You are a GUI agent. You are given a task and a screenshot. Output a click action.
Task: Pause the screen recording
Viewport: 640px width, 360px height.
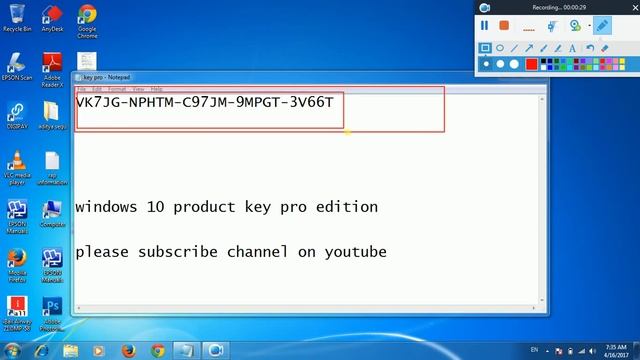tap(484, 26)
